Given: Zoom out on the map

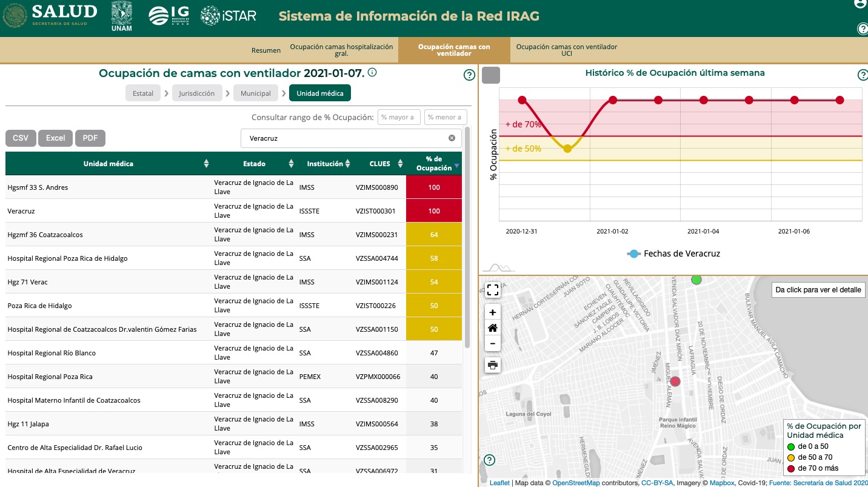Looking at the screenshot, I should coord(493,343).
